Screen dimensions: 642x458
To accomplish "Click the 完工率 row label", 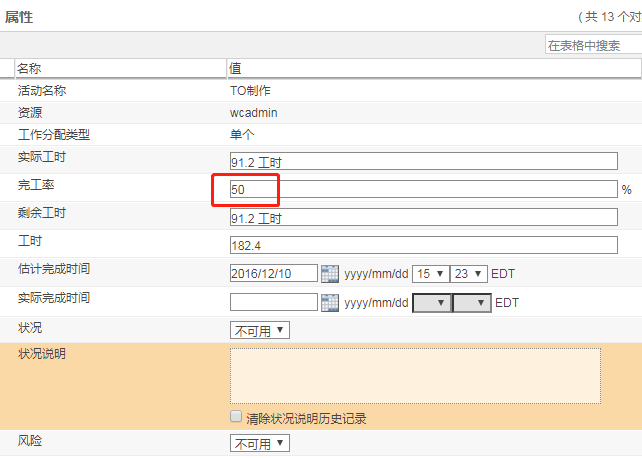I will [x=36, y=185].
